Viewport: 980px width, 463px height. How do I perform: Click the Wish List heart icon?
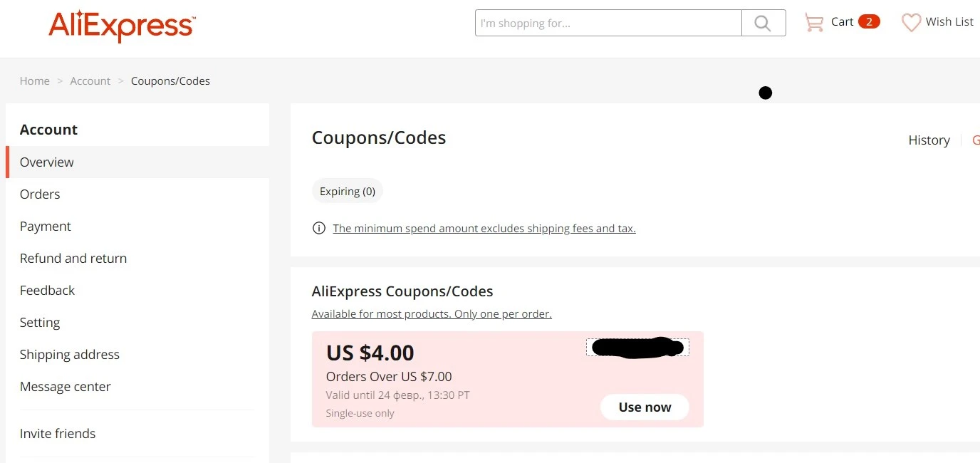click(x=911, y=23)
